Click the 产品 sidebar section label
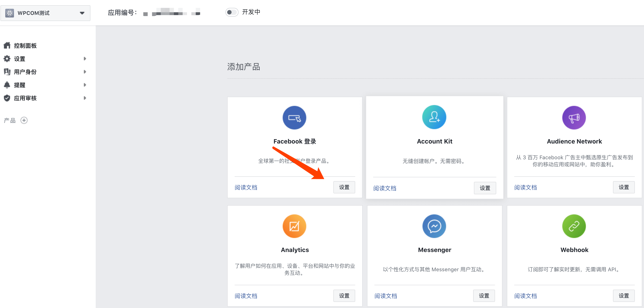 pyautogui.click(x=10, y=121)
